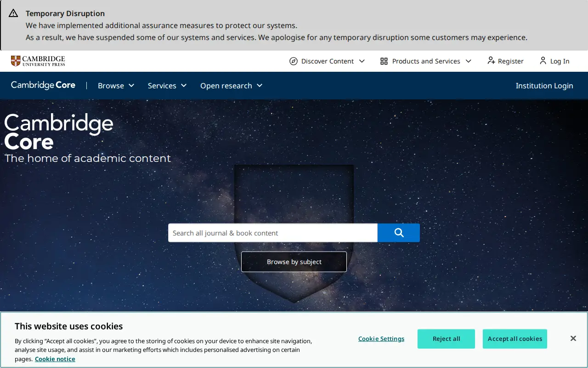The image size is (588, 368).
Task: Click the Browse by subject button
Action: 294,262
